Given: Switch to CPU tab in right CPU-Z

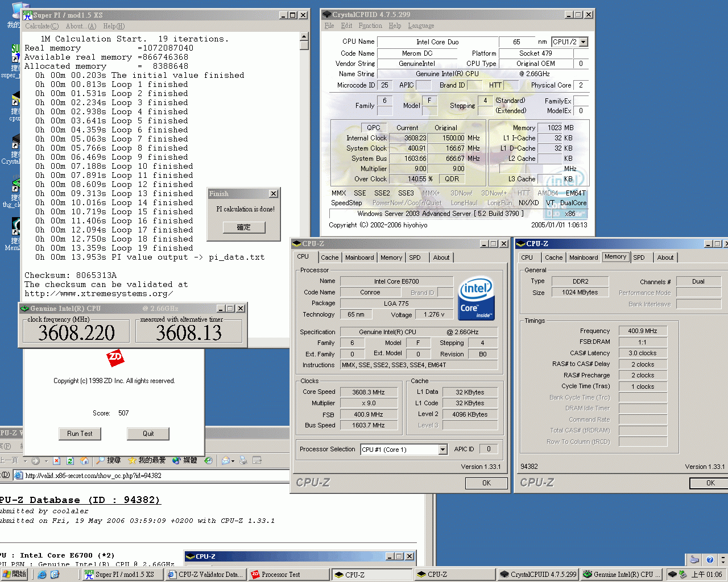Looking at the screenshot, I should click(x=527, y=257).
